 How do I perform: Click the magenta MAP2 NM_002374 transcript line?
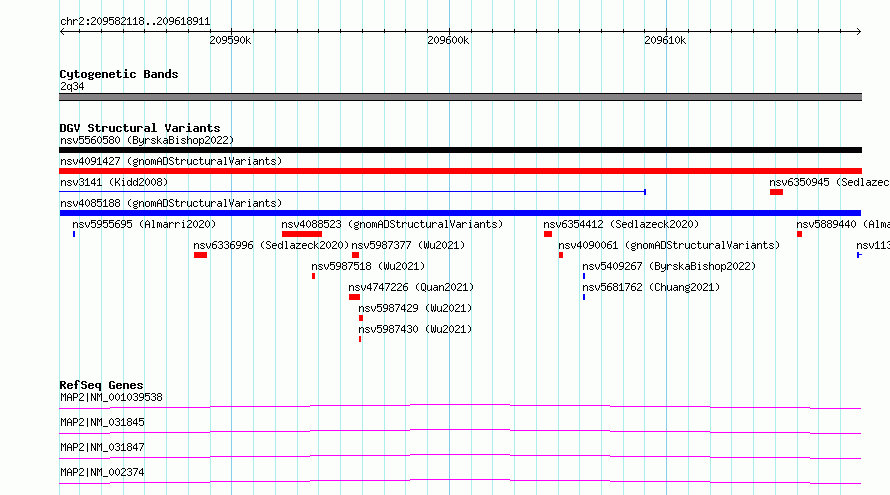pyautogui.click(x=460, y=481)
